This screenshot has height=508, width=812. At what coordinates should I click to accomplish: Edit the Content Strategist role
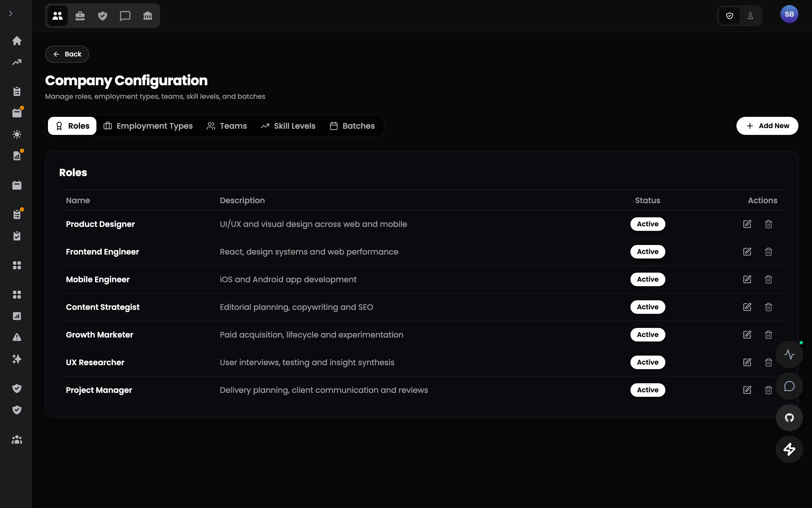point(747,307)
